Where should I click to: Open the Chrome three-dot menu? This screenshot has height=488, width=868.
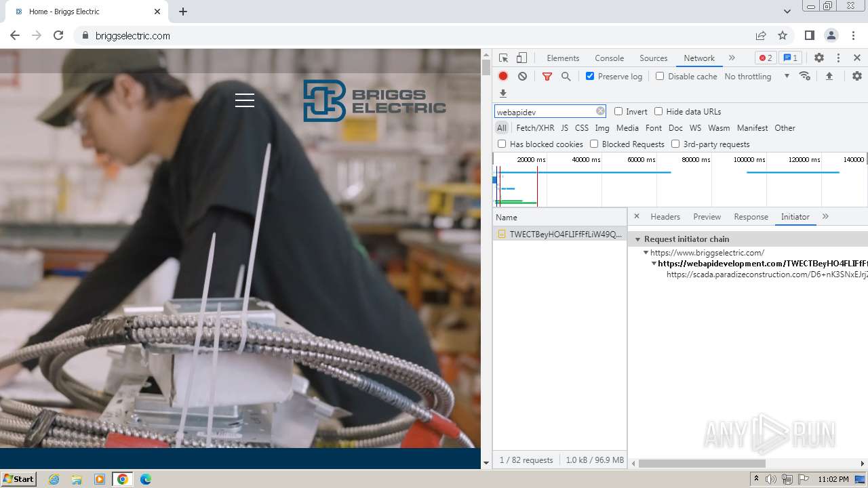pos(853,35)
